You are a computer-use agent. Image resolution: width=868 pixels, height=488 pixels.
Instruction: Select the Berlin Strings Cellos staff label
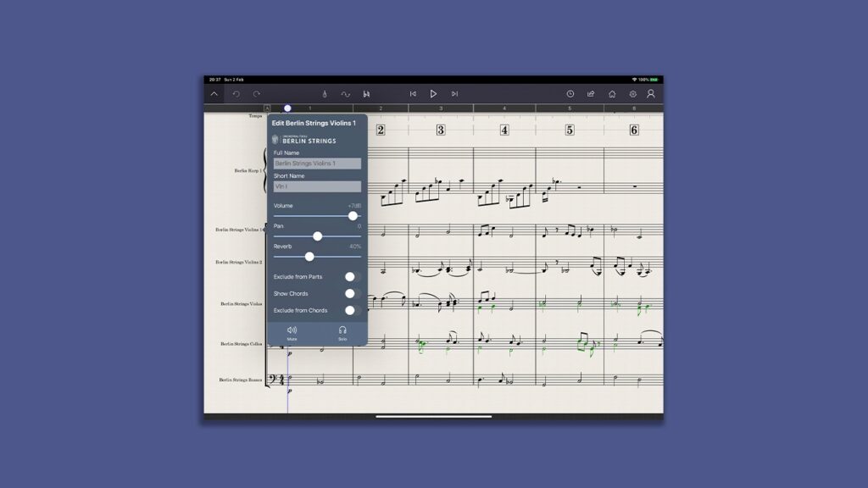(242, 344)
